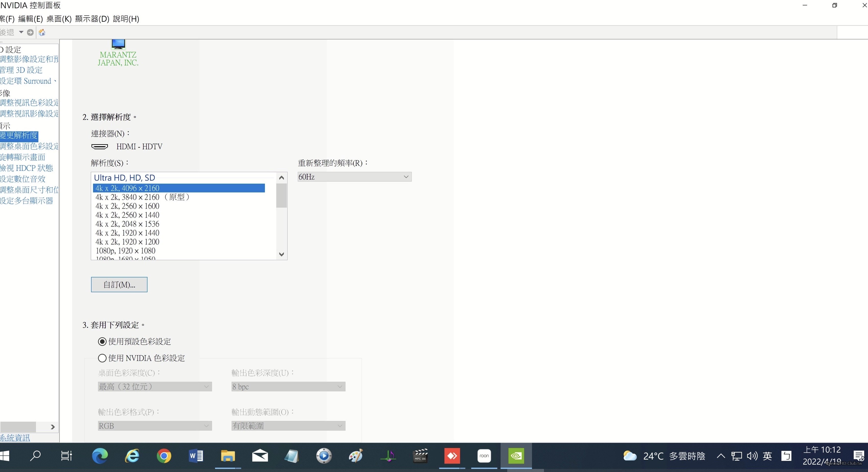The width and height of the screenshot is (868, 472).
Task: Select 使用預設色彩設定 radio button
Action: (102, 342)
